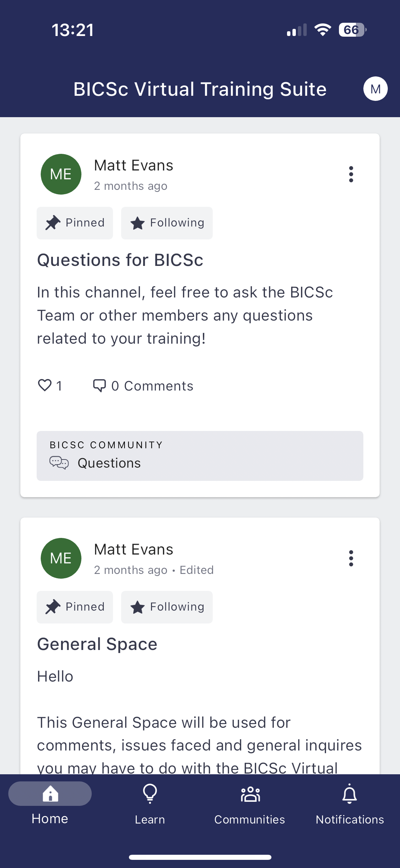Open options menu on Questions for BICSc post
The image size is (400, 868).
pyautogui.click(x=351, y=174)
